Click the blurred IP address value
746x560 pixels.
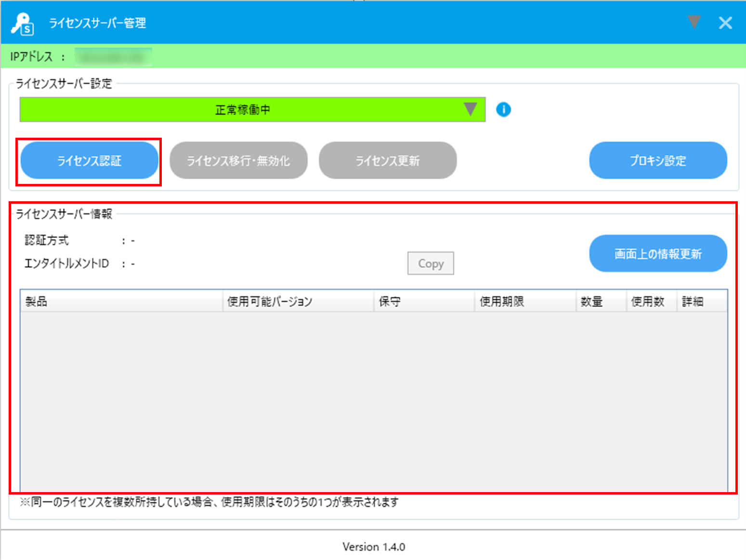pos(114,57)
